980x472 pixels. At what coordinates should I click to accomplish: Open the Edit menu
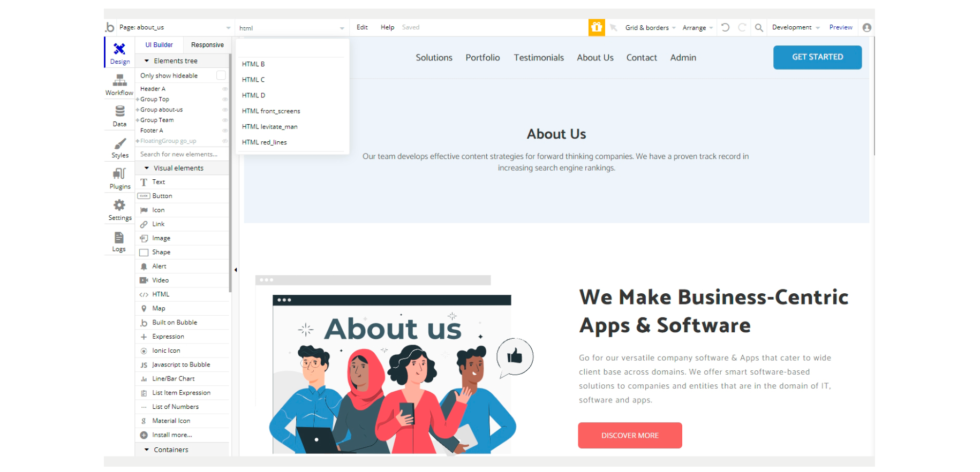coord(363,27)
